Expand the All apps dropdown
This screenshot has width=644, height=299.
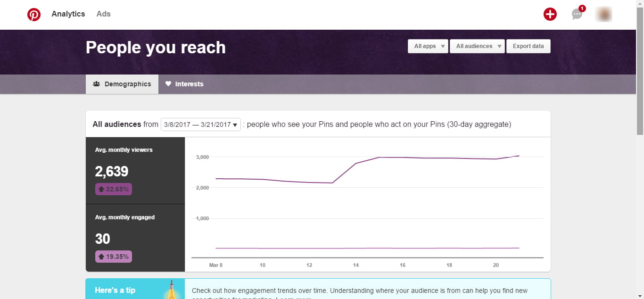(428, 46)
